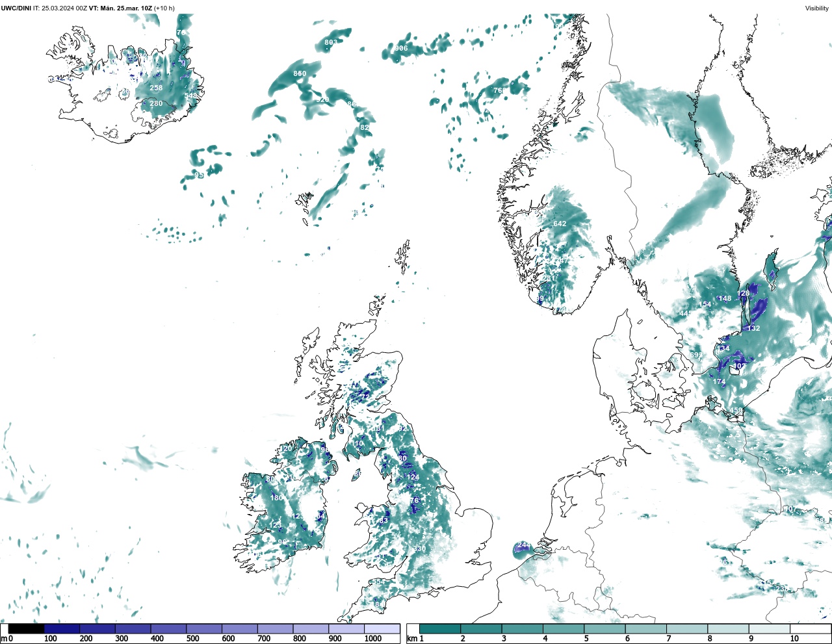Select the 5–6 km legend swatch

tap(604, 628)
